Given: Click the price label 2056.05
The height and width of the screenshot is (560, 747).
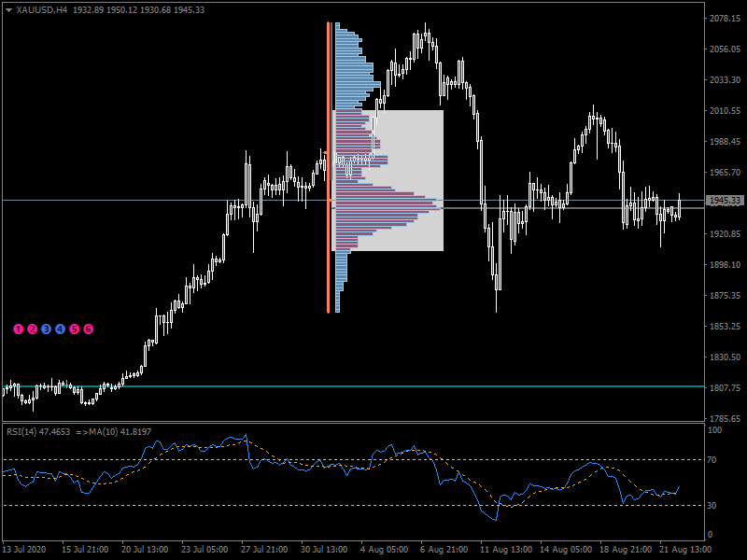Looking at the screenshot, I should pos(726,49).
